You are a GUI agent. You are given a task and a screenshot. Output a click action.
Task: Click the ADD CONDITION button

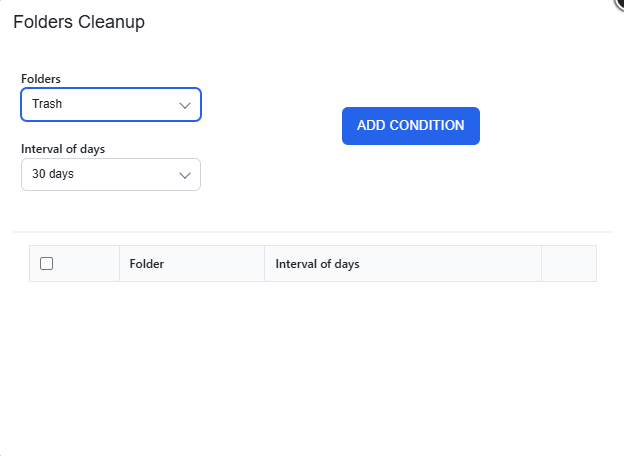pos(411,126)
